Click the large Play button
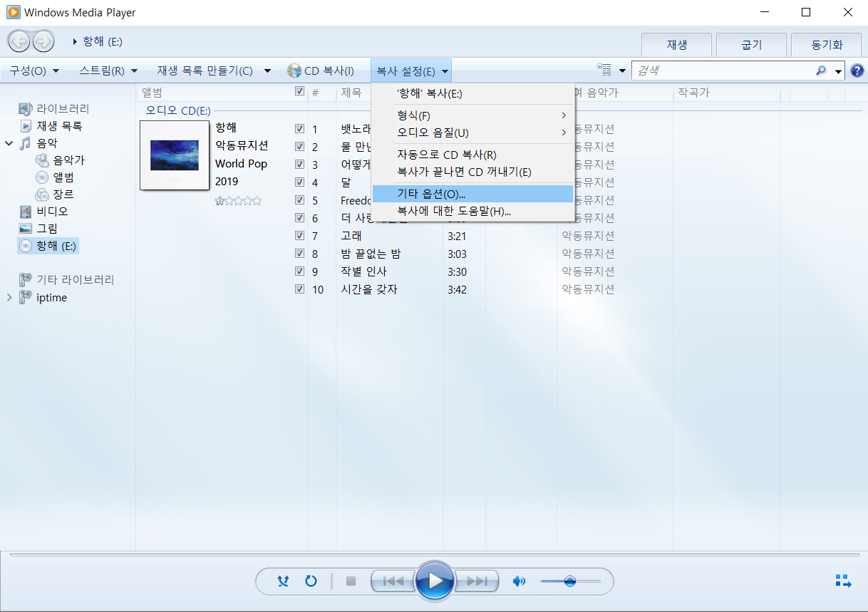 (435, 581)
